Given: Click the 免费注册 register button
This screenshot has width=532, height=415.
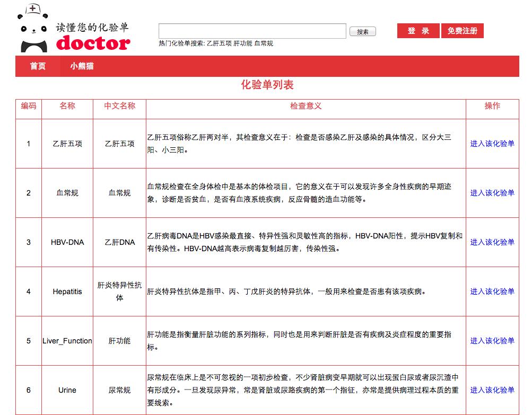Looking at the screenshot, I should 462,31.
